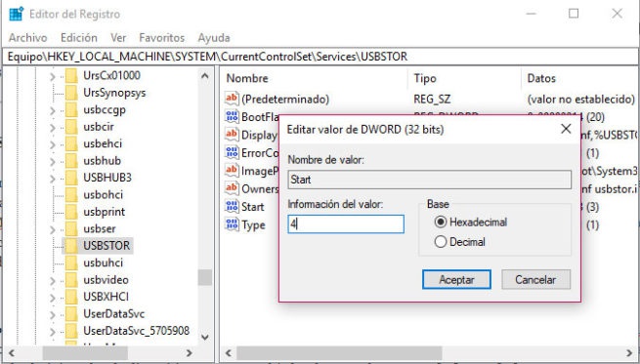Click the UrsSynopsys folder icon

pos(71,93)
